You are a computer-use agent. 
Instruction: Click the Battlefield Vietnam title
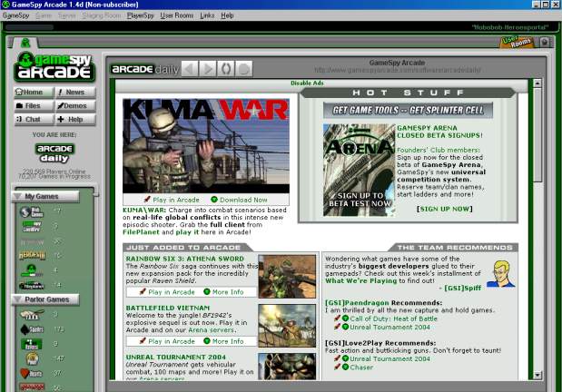(x=168, y=308)
